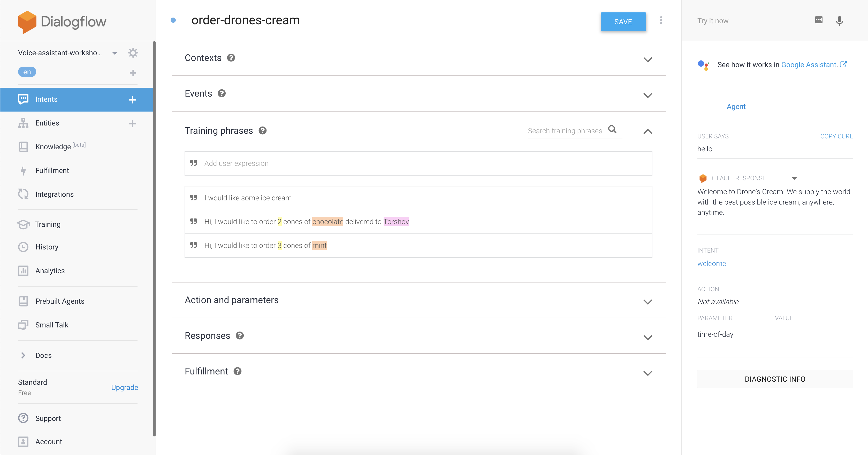Open help for Training phrases section
This screenshot has width=868, height=455.
pos(262,131)
